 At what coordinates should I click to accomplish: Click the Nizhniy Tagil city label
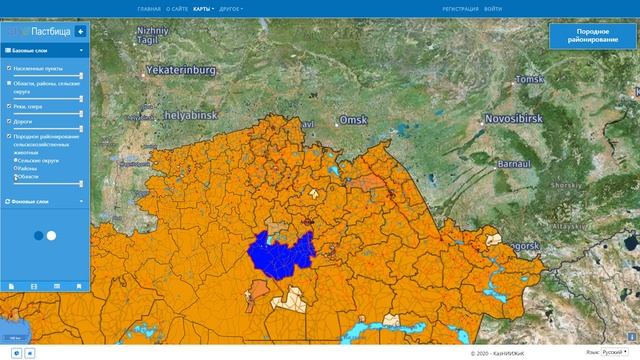[152, 35]
